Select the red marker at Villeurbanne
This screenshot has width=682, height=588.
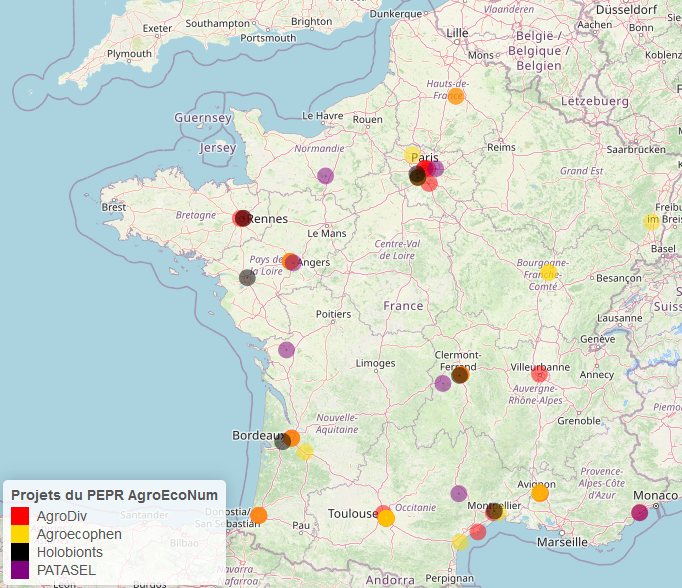[x=540, y=374]
